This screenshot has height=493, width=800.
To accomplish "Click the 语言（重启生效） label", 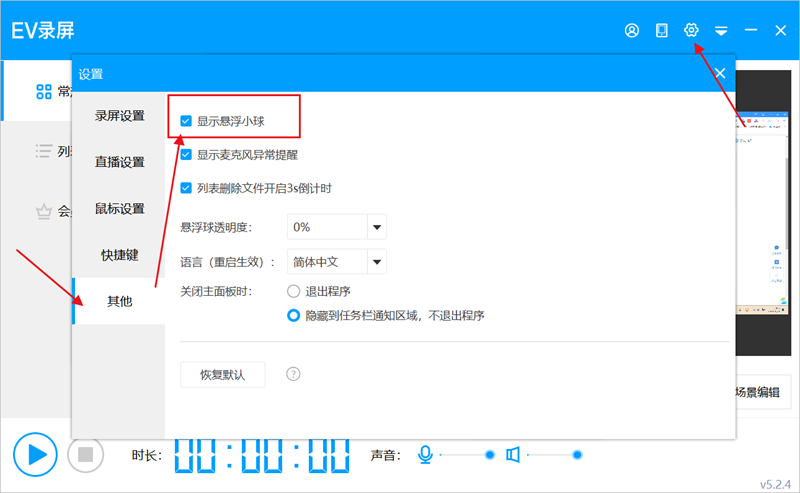I will click(x=228, y=262).
